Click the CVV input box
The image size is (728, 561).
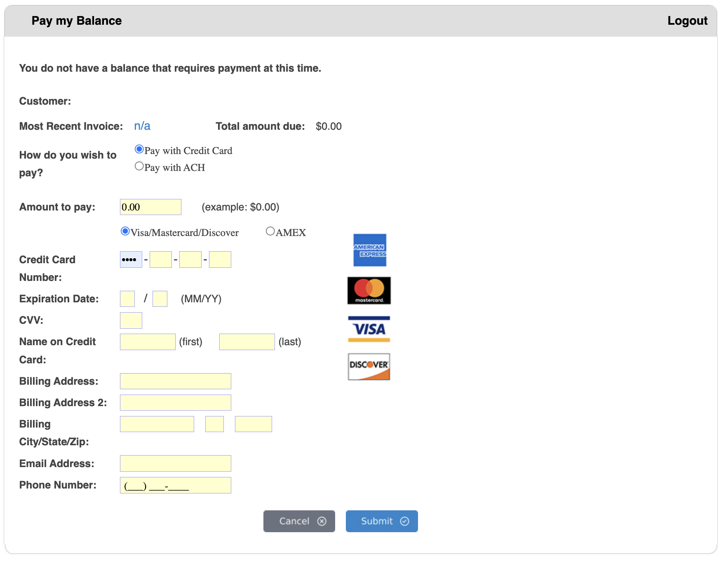click(131, 320)
